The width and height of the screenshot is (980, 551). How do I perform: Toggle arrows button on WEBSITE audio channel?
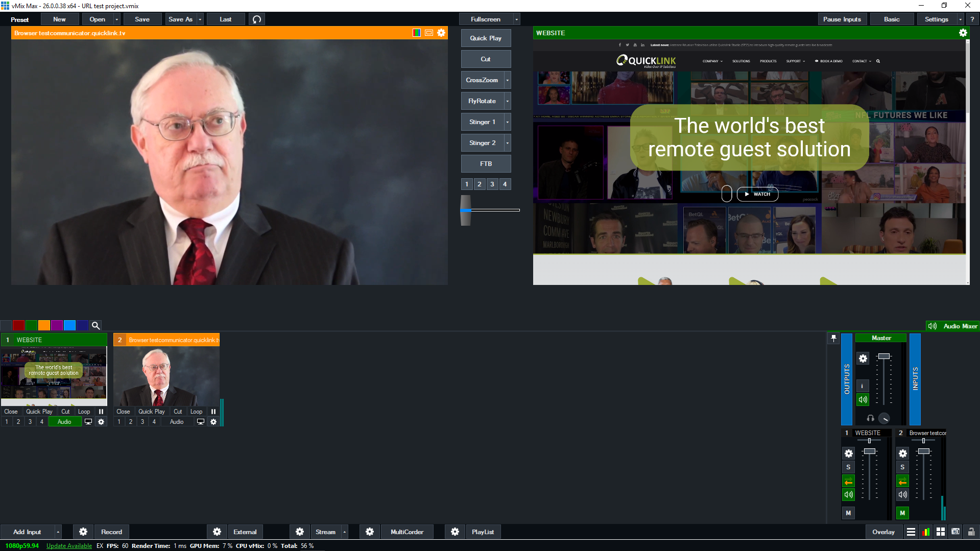click(x=848, y=481)
